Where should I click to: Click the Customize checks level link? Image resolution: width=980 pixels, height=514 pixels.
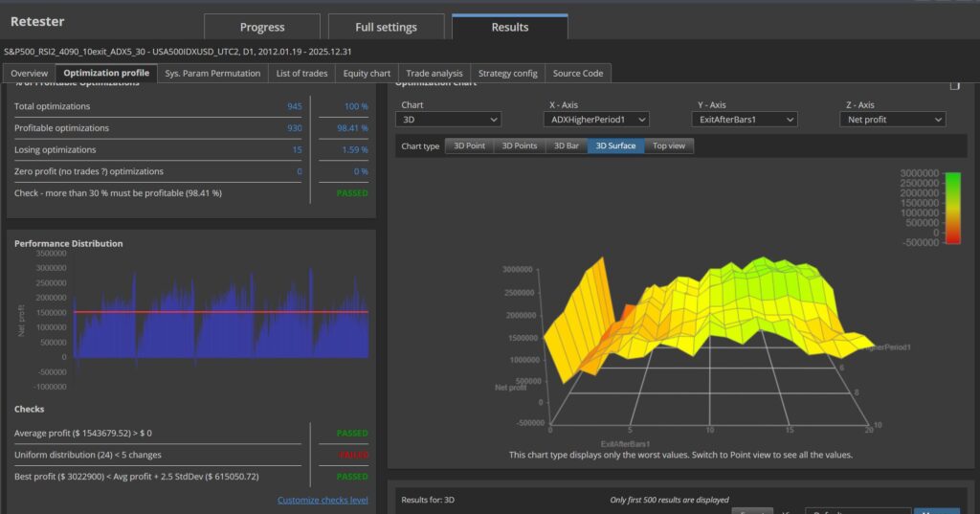pyautogui.click(x=323, y=500)
